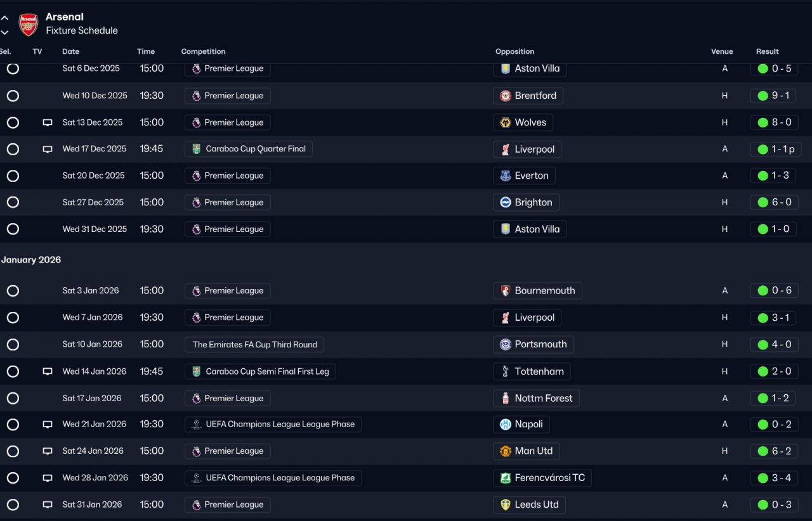Open the 0 - 6 result against Bournemouth

(x=774, y=291)
